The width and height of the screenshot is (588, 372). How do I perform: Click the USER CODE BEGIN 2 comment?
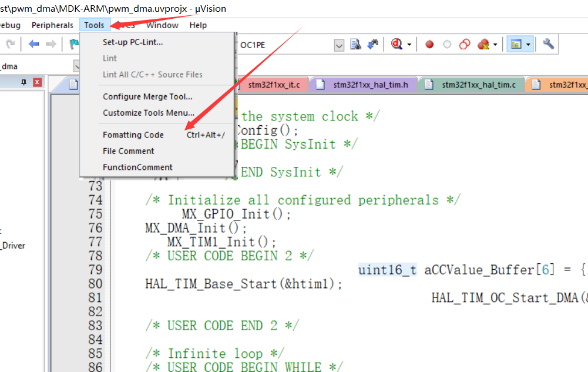(x=230, y=256)
